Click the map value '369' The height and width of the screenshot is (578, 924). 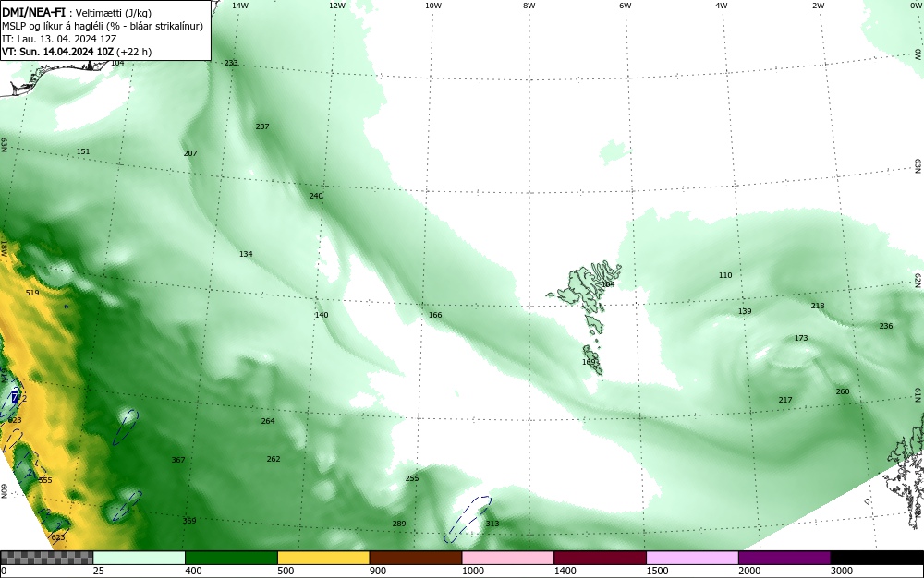pos(189,521)
